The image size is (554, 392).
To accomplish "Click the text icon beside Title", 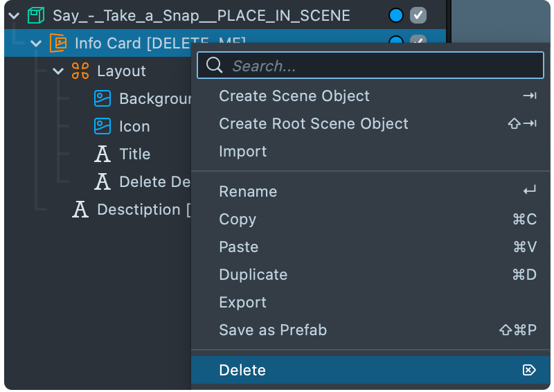I will [102, 154].
